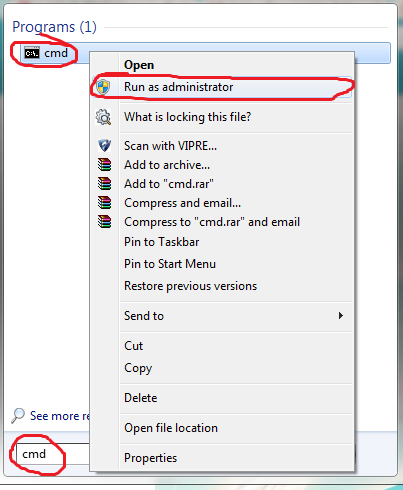Screen dimensions: 403x490
Task: Select Delete in the context menu
Action: pos(141,398)
